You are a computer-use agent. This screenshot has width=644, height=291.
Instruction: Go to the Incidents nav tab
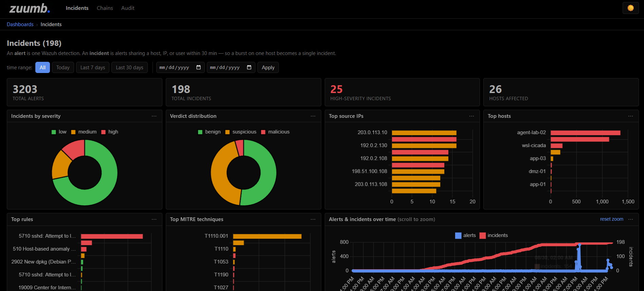(77, 8)
